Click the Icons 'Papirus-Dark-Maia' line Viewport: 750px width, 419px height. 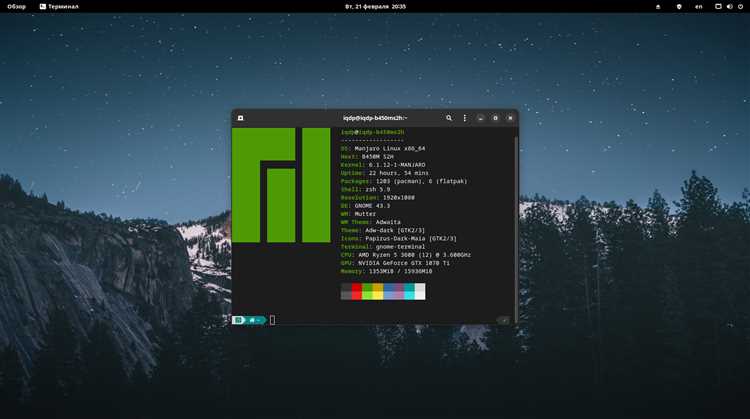398,239
